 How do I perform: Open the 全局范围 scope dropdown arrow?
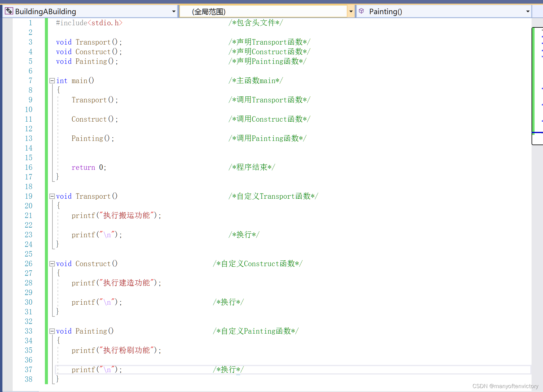tap(351, 11)
